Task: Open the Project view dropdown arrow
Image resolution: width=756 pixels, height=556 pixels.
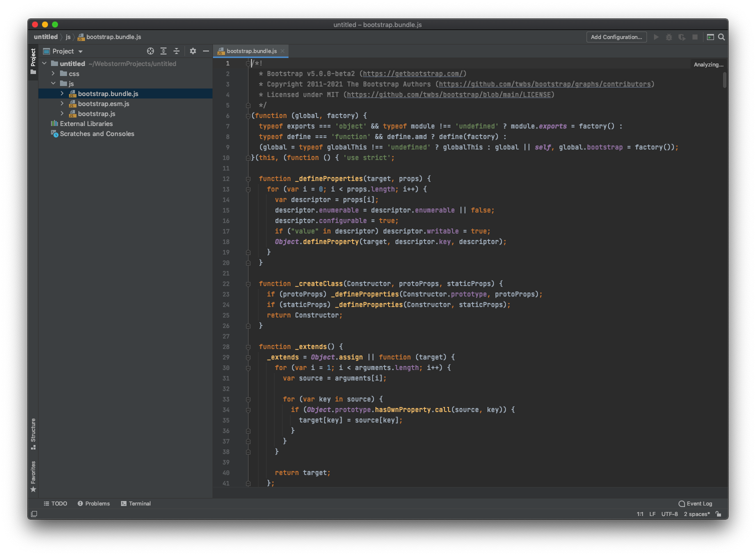Action: (80, 51)
